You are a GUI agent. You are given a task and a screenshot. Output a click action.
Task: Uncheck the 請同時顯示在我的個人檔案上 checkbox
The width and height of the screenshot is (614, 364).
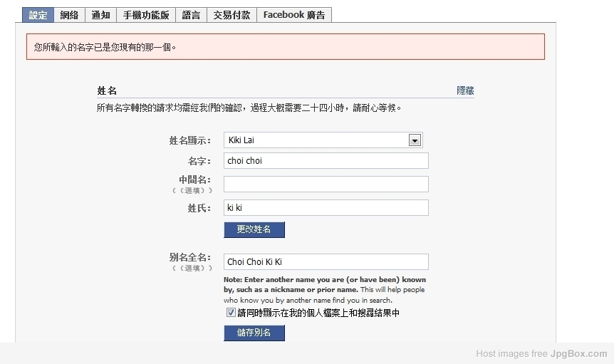pos(231,313)
